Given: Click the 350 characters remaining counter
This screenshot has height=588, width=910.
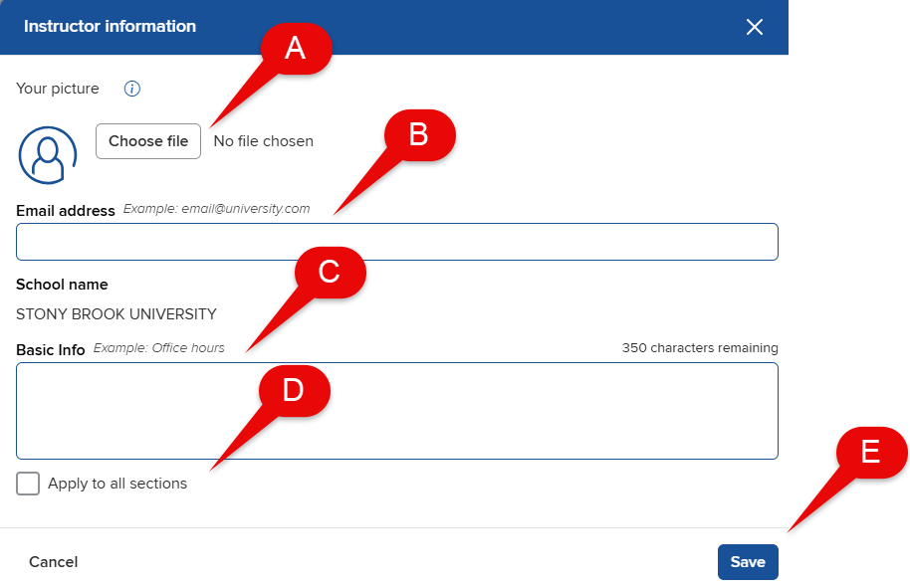Looking at the screenshot, I should (700, 348).
